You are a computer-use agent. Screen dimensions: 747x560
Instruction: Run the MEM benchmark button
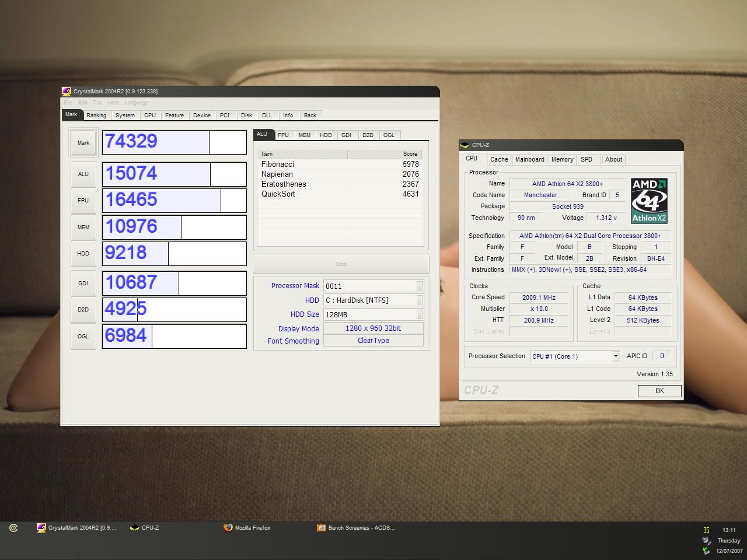pyautogui.click(x=83, y=227)
